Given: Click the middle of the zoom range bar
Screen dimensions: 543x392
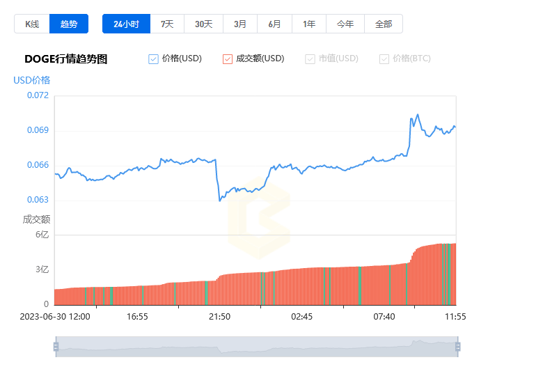Looking at the screenshot, I should coord(256,347).
